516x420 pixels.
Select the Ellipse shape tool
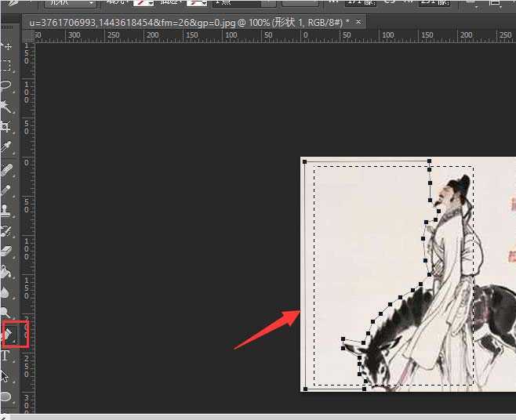tap(6, 396)
